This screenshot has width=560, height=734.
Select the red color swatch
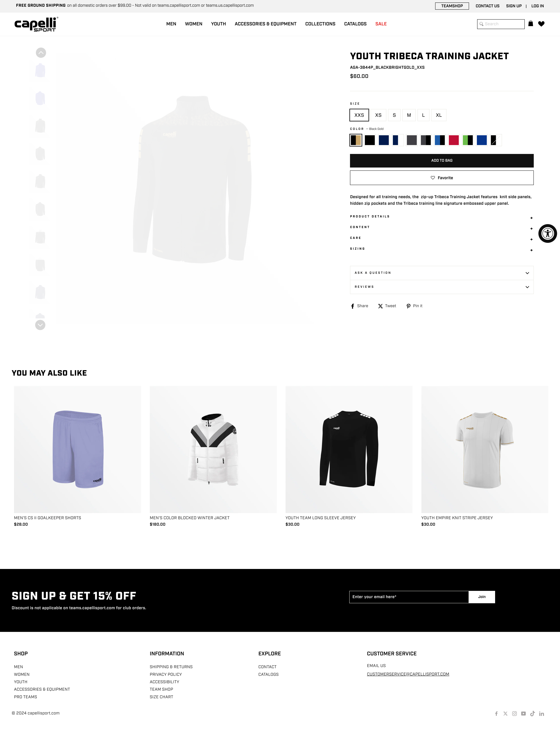pyautogui.click(x=454, y=140)
